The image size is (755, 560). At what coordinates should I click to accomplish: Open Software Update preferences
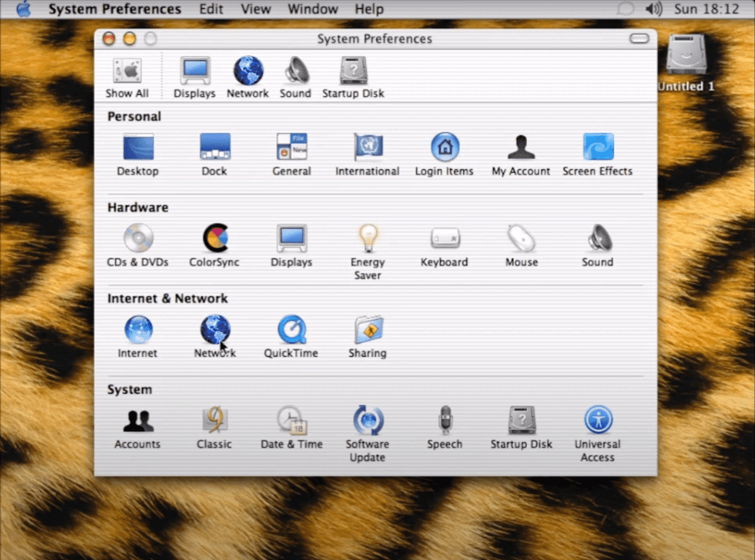click(x=367, y=421)
